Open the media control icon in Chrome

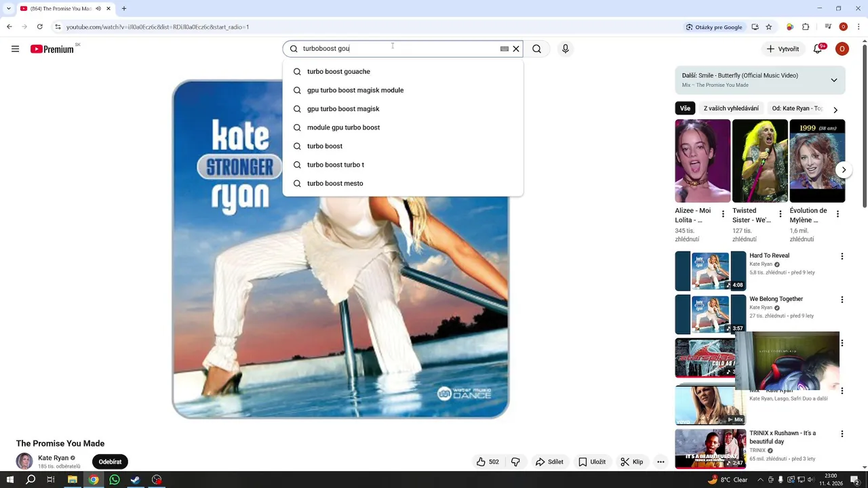[828, 27]
